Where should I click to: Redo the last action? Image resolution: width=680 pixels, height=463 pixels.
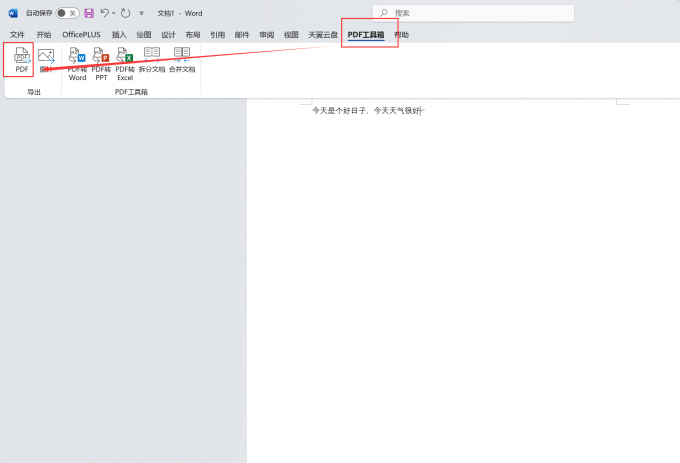(126, 13)
